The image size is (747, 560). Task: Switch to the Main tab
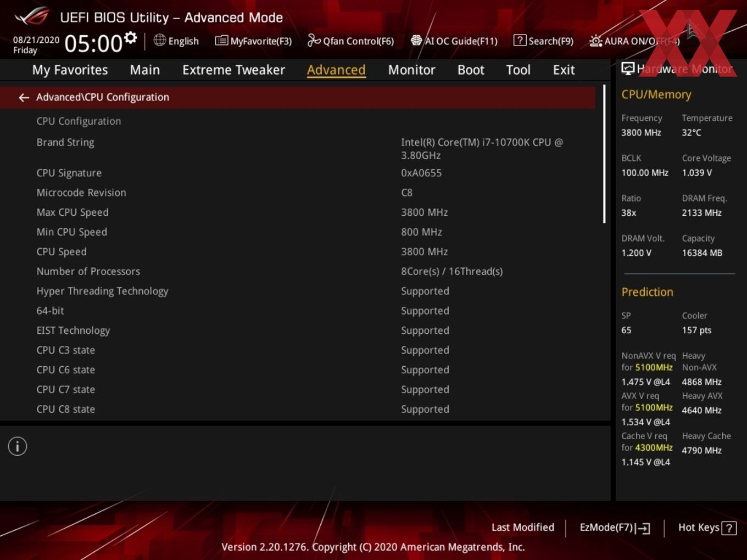[145, 70]
